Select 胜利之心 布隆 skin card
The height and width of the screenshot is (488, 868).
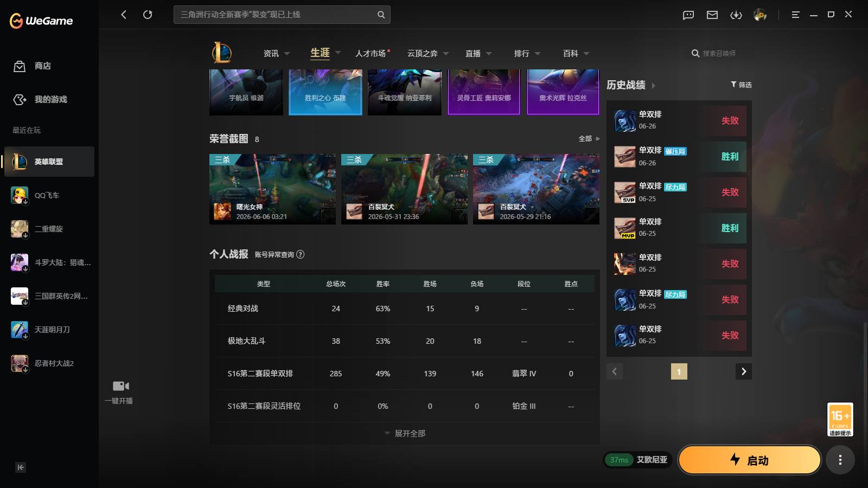(325, 92)
